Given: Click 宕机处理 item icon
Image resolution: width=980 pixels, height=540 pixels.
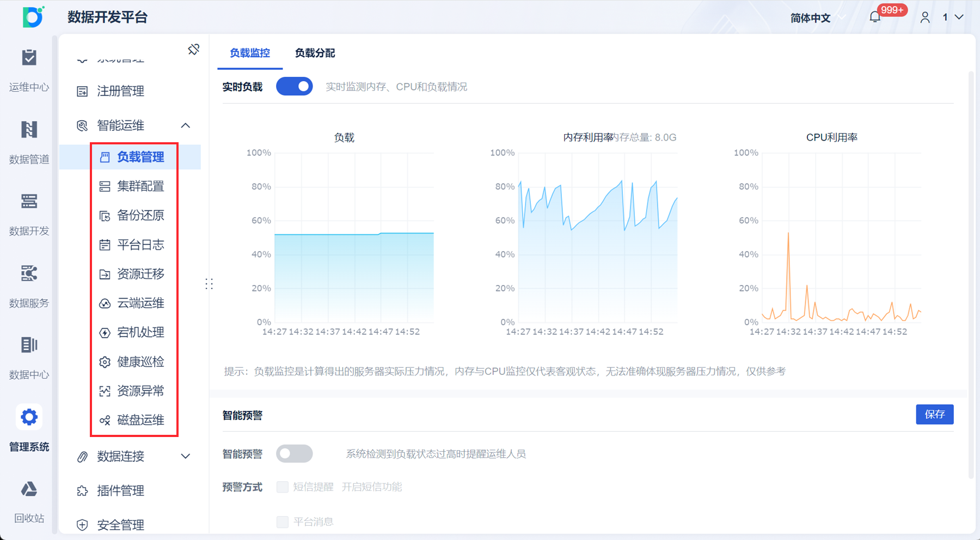Looking at the screenshot, I should pyautogui.click(x=105, y=332).
